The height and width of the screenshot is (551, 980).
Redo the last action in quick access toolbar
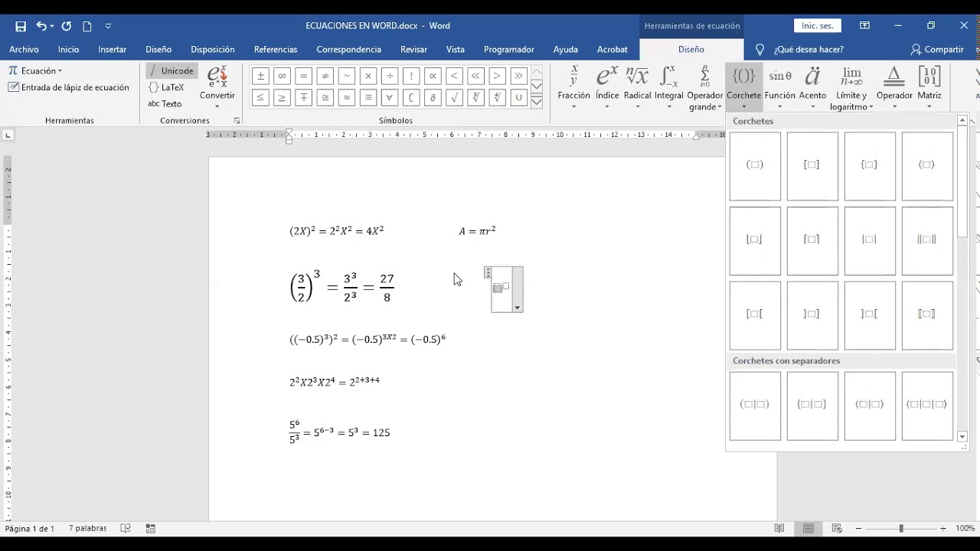coord(67,26)
